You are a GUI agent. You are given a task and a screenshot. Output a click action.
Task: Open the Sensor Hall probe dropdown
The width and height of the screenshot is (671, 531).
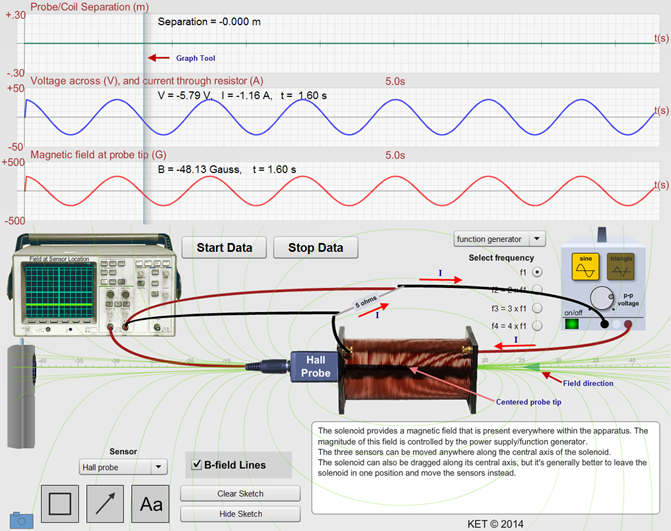point(121,467)
